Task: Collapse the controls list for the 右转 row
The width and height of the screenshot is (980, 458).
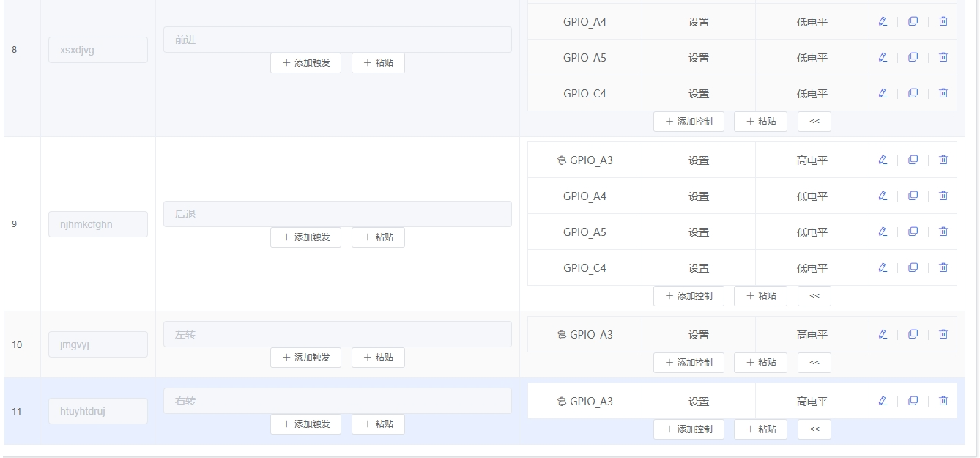Action: 814,429
